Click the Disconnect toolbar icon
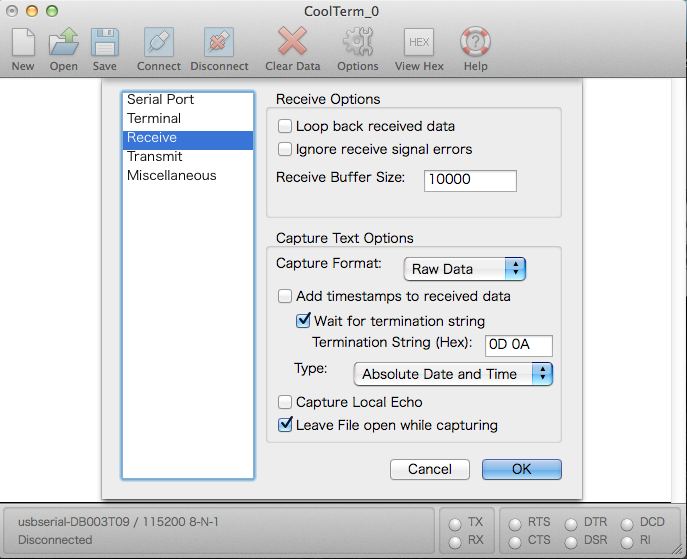 219,43
